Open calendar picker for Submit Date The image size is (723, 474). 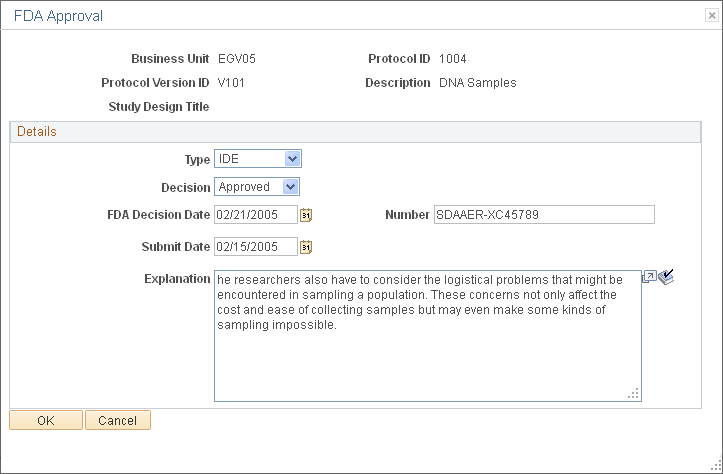tap(306, 247)
